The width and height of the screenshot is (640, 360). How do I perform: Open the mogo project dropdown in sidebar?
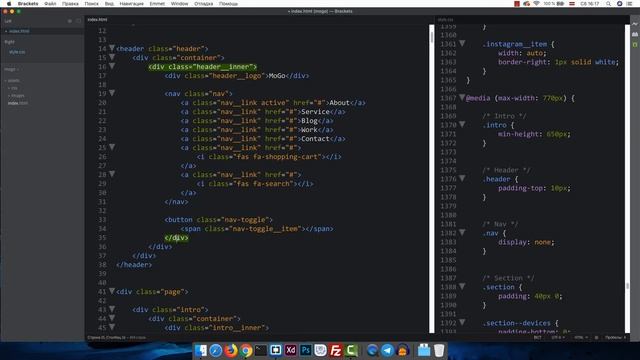[x=11, y=69]
